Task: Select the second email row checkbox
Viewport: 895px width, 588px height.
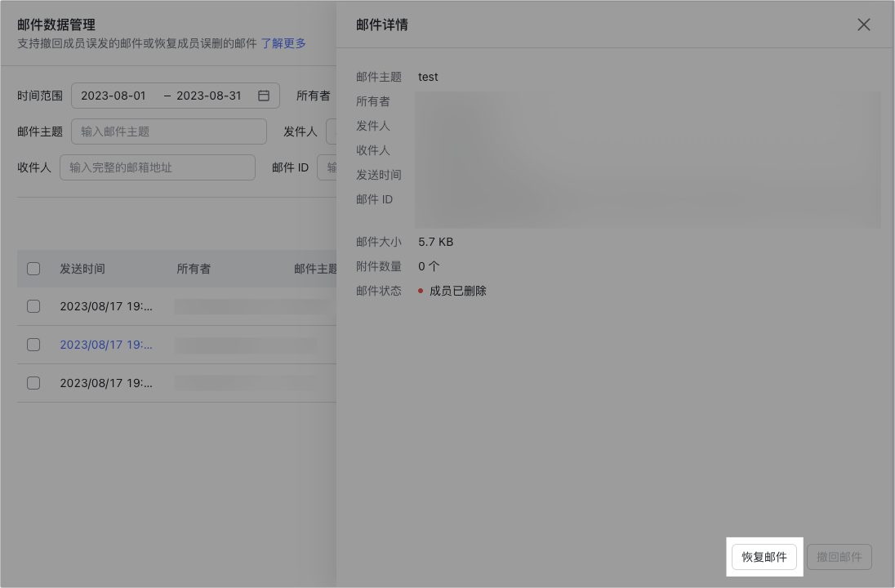Action: point(33,345)
